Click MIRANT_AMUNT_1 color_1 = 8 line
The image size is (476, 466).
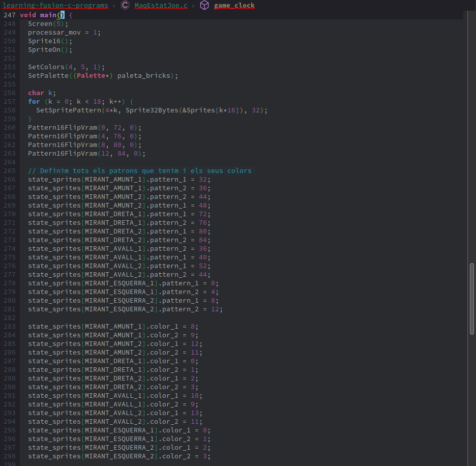coord(113,327)
